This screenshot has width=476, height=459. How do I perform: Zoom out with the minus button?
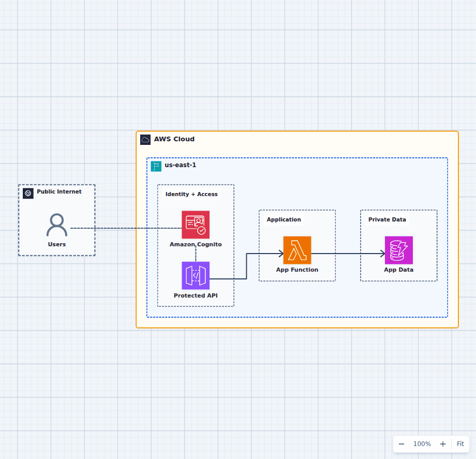pyautogui.click(x=401, y=444)
